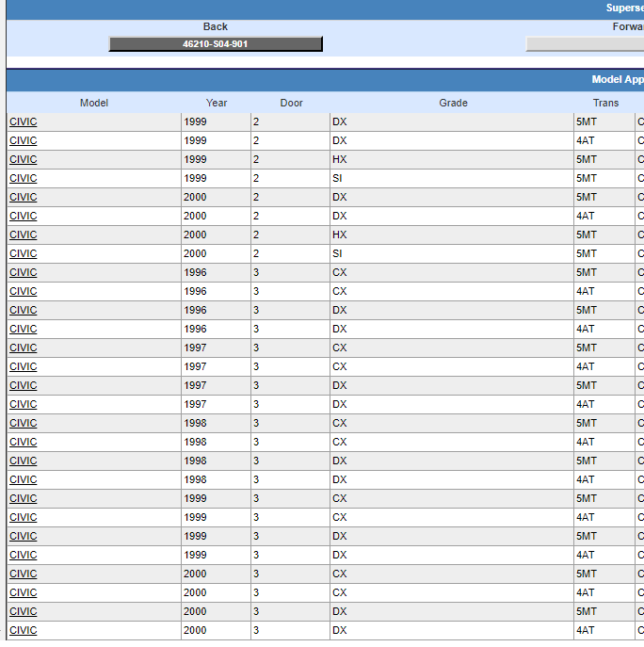Select CIVIC link for 1996 3-door CX 5MT
The height and width of the screenshot is (647, 644).
tap(24, 272)
